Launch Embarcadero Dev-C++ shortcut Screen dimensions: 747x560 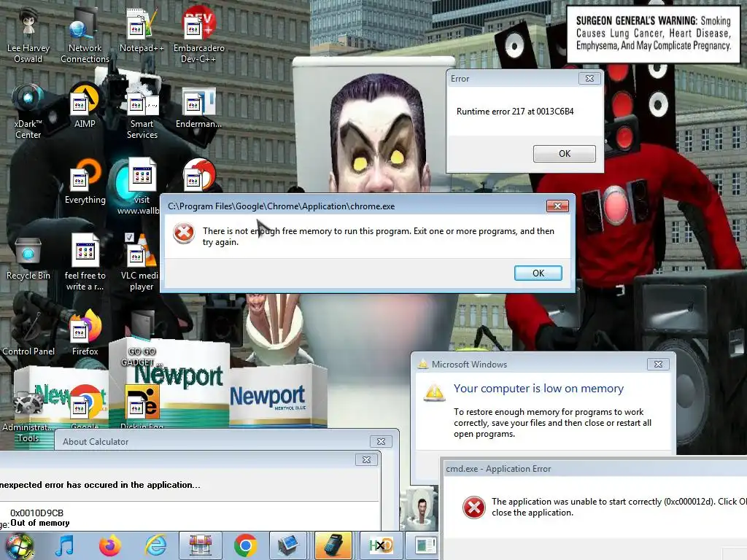coord(198,36)
